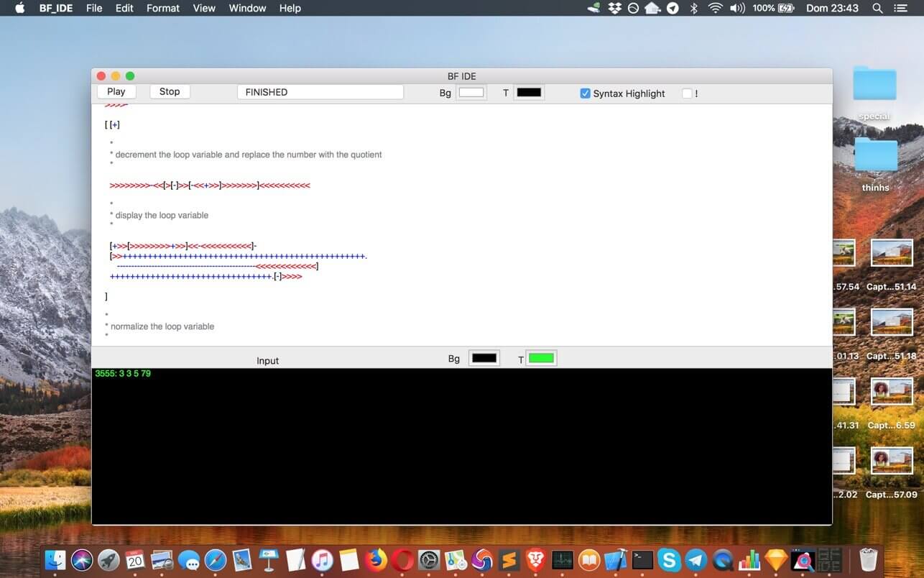Click the BF IDE icon in Dock
This screenshot has width=924, height=578.
pyautogui.click(x=829, y=559)
